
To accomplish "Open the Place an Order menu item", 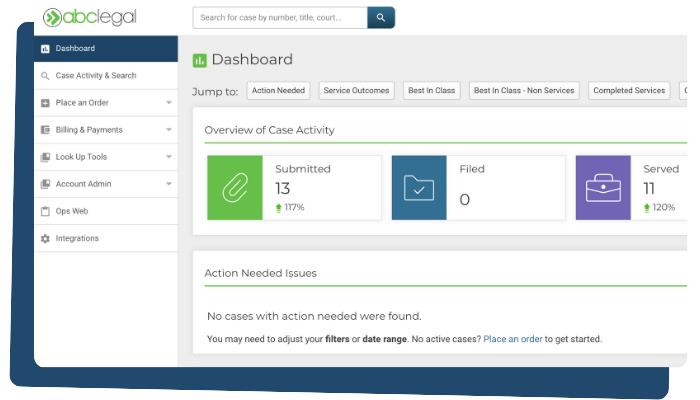I will click(x=106, y=103).
